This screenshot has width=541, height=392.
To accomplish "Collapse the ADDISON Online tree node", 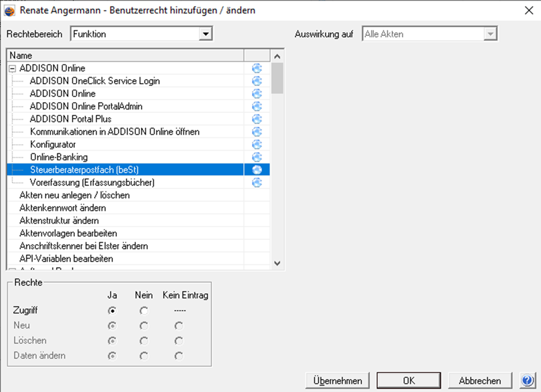I will [12, 69].
